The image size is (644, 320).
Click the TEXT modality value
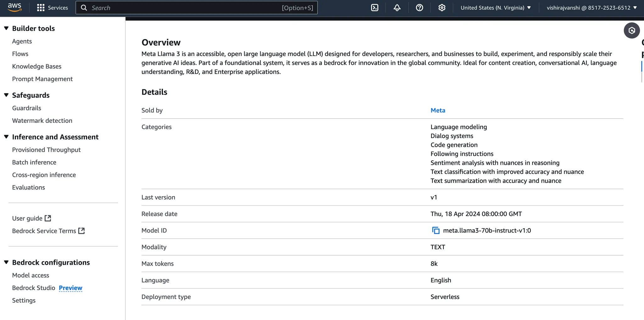(x=438, y=247)
